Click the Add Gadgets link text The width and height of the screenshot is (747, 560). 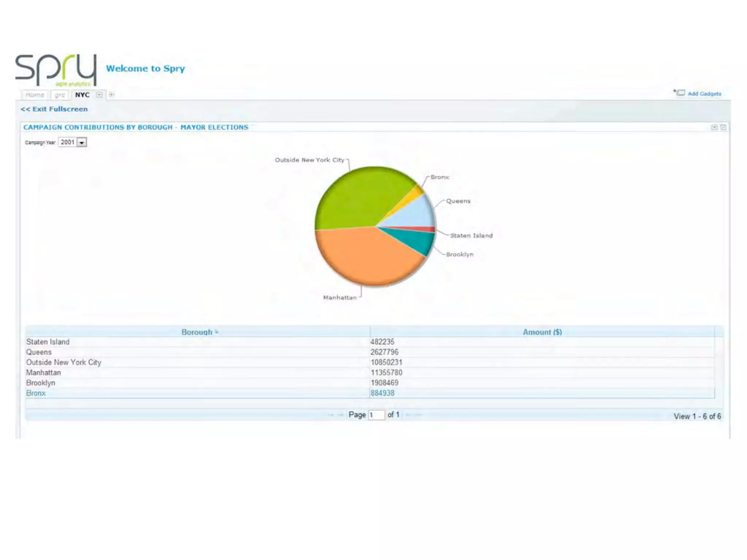coord(704,94)
